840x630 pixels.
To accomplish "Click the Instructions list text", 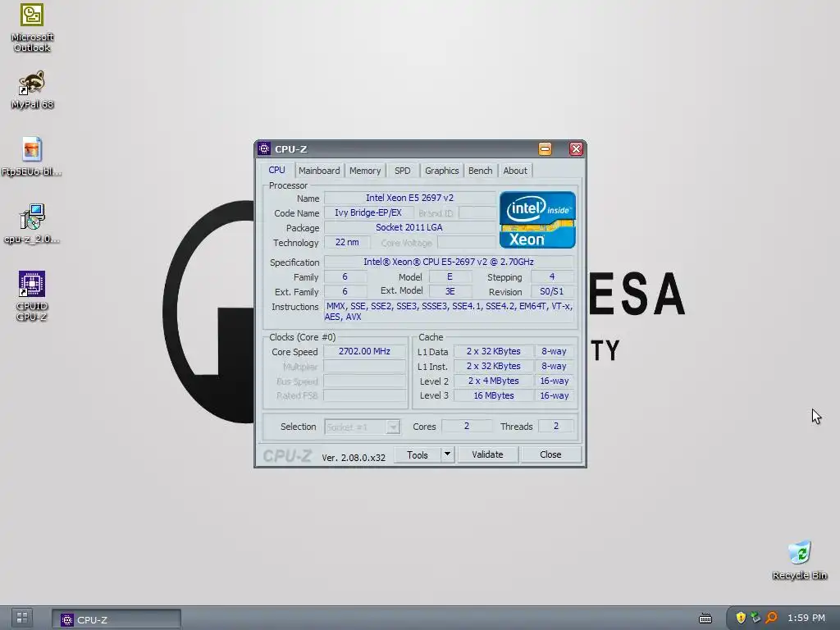I will pyautogui.click(x=449, y=311).
